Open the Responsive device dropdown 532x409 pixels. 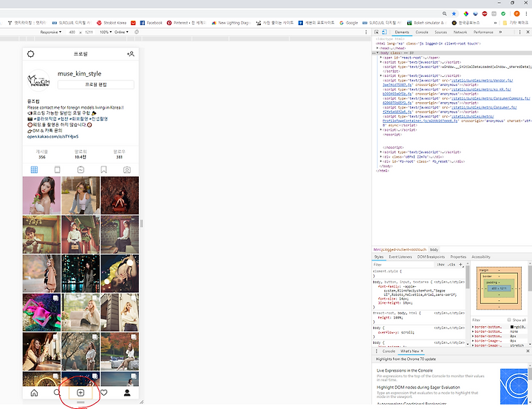(50, 32)
